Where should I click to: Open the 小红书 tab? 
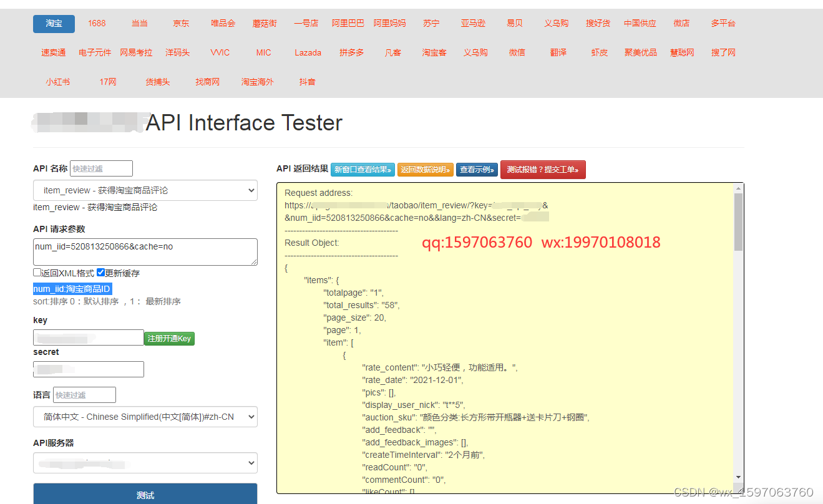(x=58, y=82)
